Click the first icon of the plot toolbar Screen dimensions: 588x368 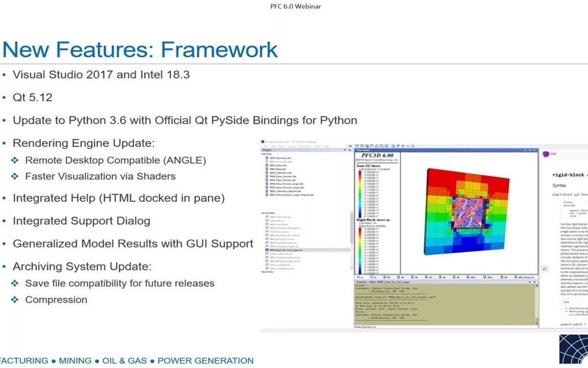coord(357,146)
